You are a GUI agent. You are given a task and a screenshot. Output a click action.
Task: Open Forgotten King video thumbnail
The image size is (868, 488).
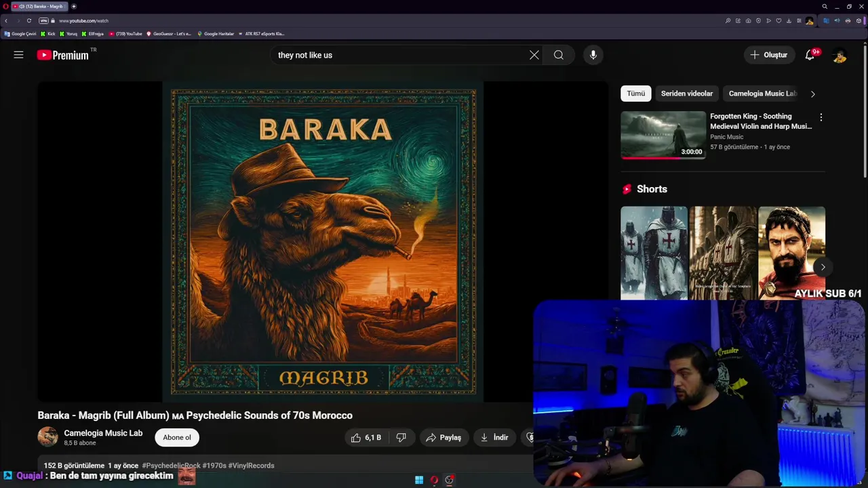tap(663, 135)
